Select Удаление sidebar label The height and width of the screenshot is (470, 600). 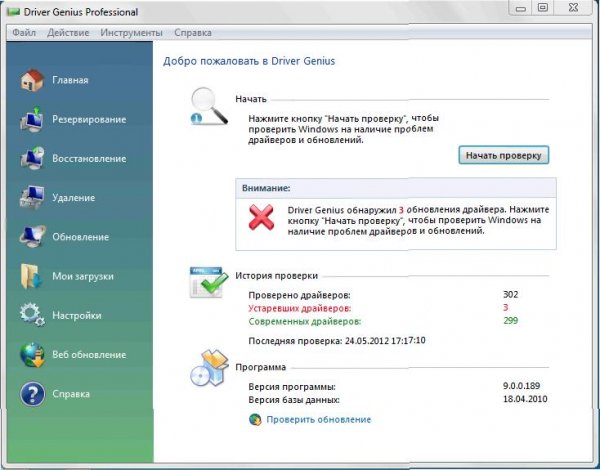[73, 198]
